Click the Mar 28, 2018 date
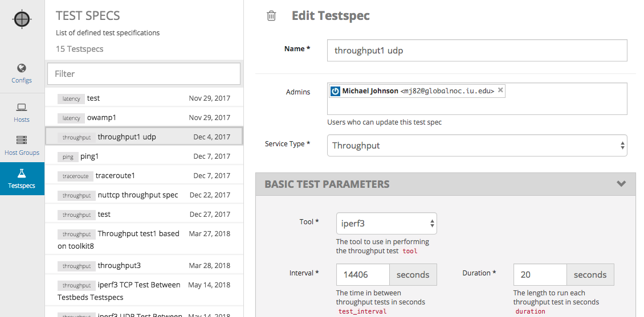This screenshot has height=317, width=644. (210, 266)
